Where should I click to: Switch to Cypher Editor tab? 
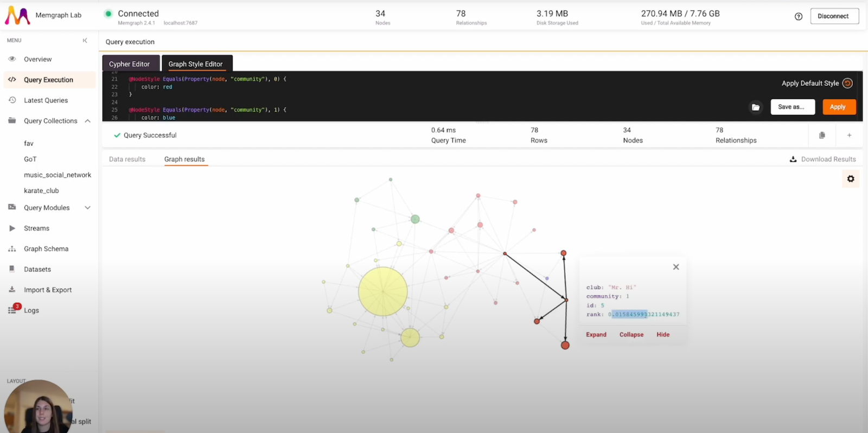(x=129, y=63)
